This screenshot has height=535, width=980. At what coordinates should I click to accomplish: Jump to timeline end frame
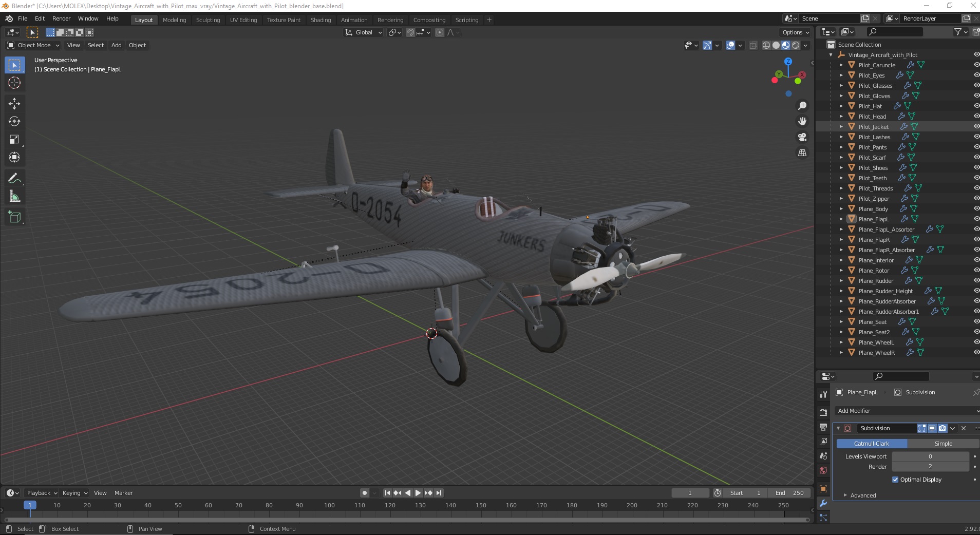click(x=439, y=493)
